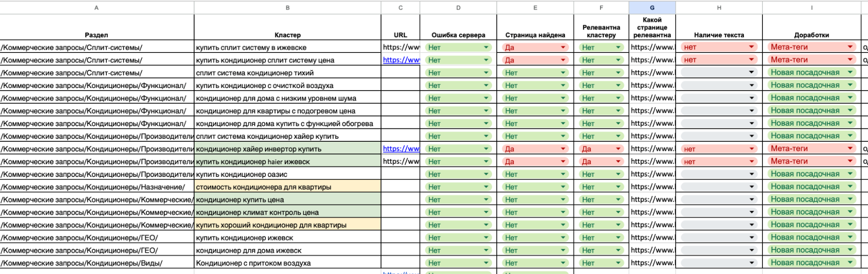The width and height of the screenshot is (868, 274).
Task: Open Страница найдена dropdown for купить кондиционер haier ижевск
Action: (x=535, y=161)
